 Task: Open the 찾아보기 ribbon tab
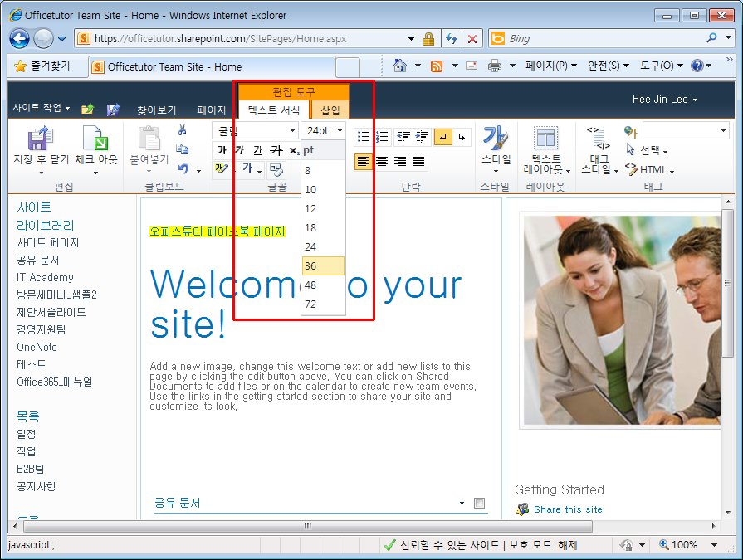pyautogui.click(x=156, y=110)
